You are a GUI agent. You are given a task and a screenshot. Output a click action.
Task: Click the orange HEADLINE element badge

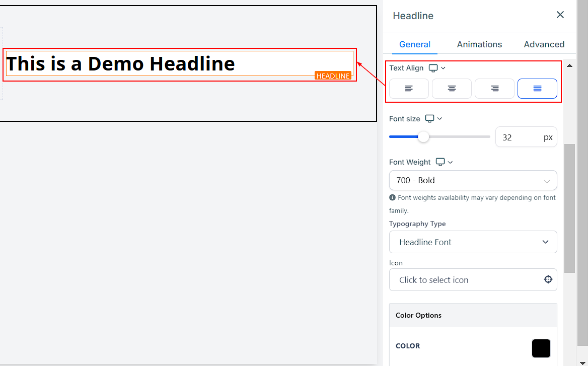333,76
